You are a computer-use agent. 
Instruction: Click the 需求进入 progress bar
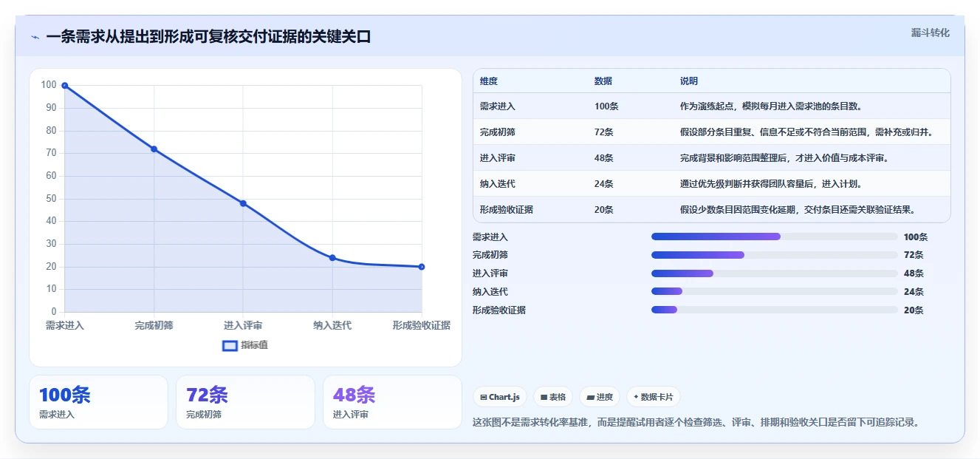(775, 237)
